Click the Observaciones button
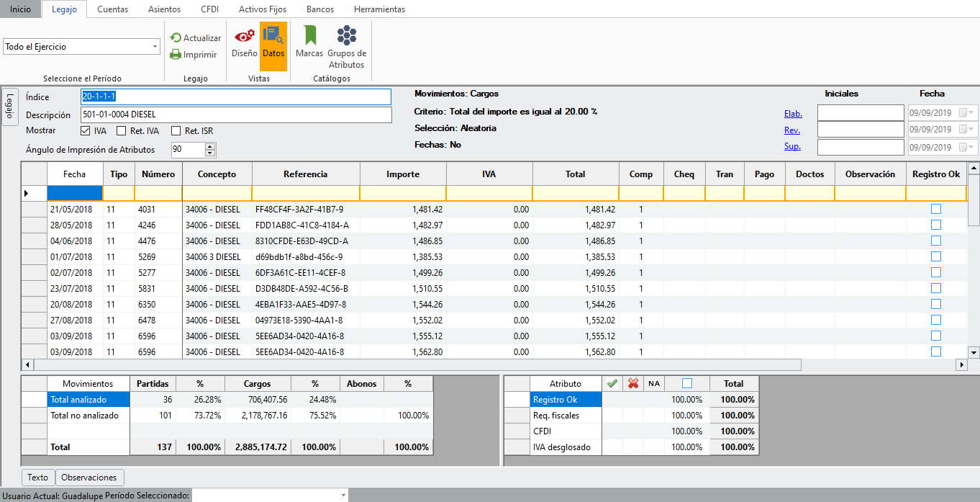This screenshot has width=980, height=502. (x=89, y=478)
